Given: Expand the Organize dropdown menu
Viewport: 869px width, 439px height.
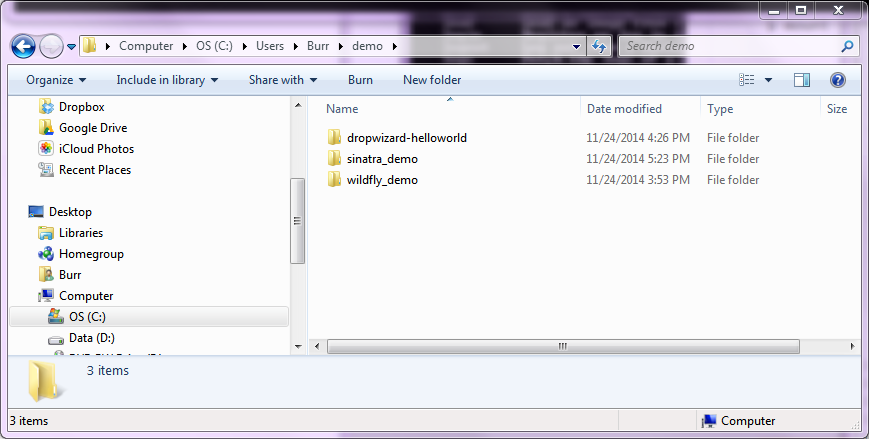Looking at the screenshot, I should (56, 80).
